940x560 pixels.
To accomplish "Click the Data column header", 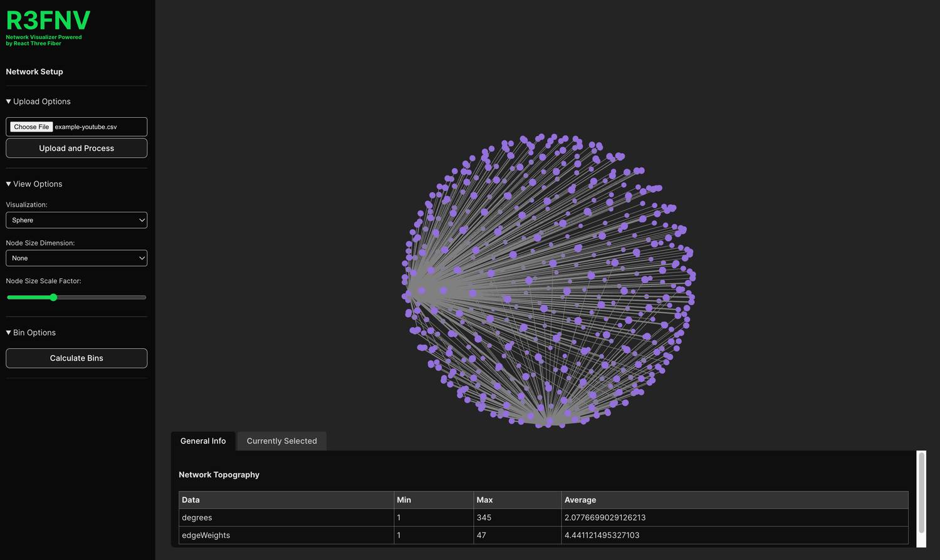I will [x=191, y=500].
